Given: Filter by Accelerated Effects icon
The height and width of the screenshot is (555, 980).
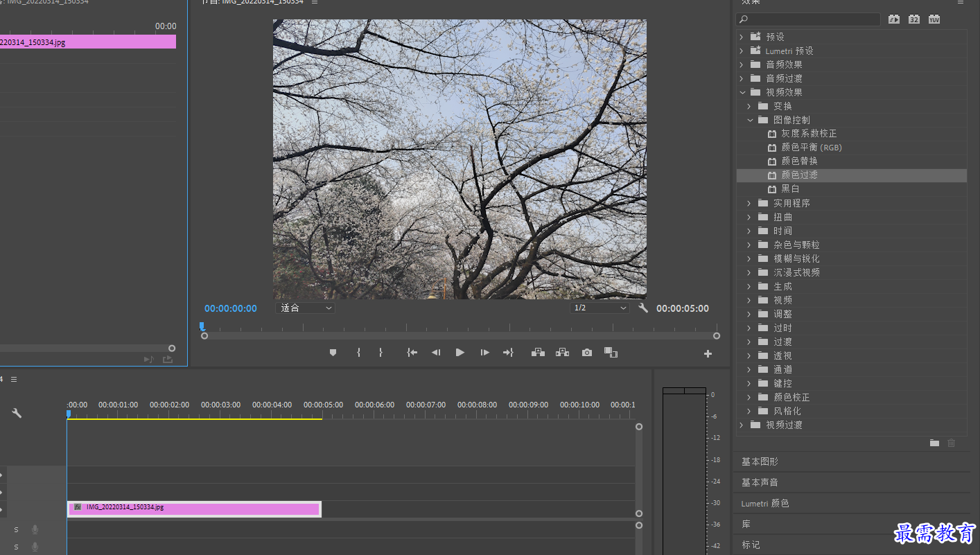Looking at the screenshot, I should click(x=894, y=19).
